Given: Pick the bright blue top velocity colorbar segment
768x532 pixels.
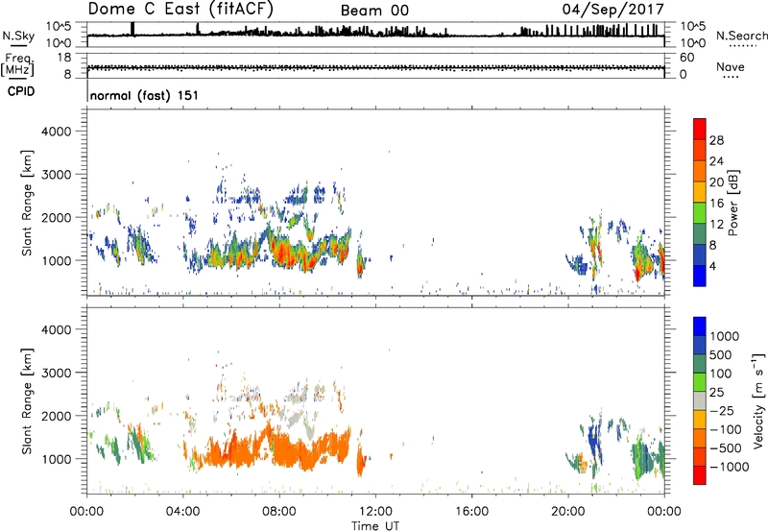Looking at the screenshot, I should coord(700,326).
